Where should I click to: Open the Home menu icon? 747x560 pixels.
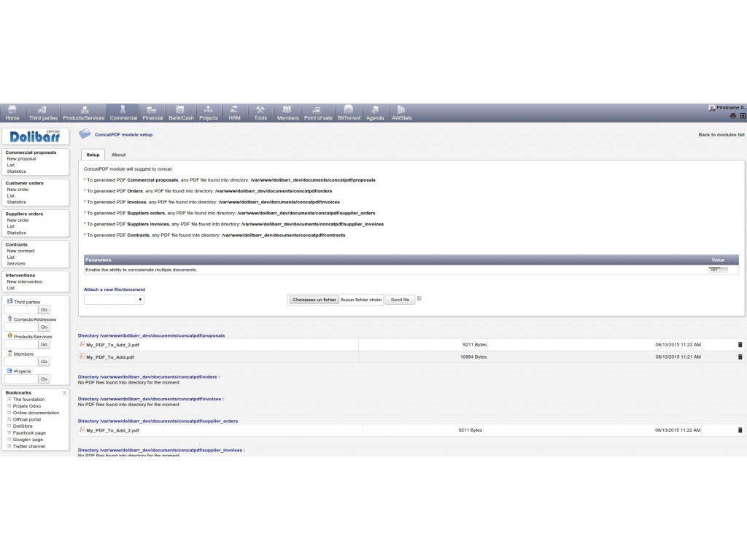(x=12, y=109)
